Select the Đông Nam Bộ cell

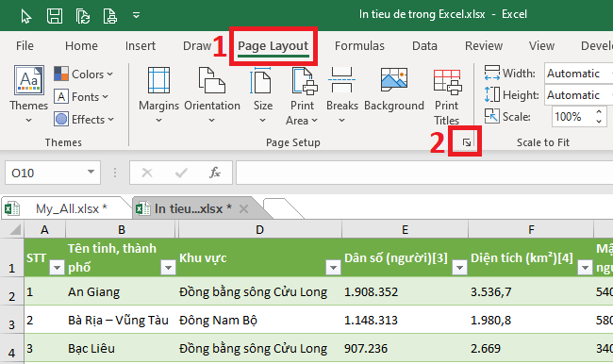coord(259,320)
